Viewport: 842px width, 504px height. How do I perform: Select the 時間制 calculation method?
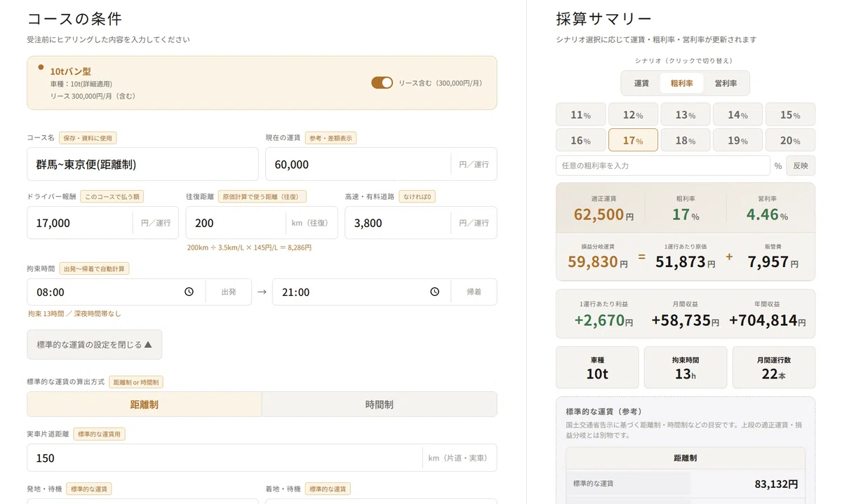(x=379, y=404)
